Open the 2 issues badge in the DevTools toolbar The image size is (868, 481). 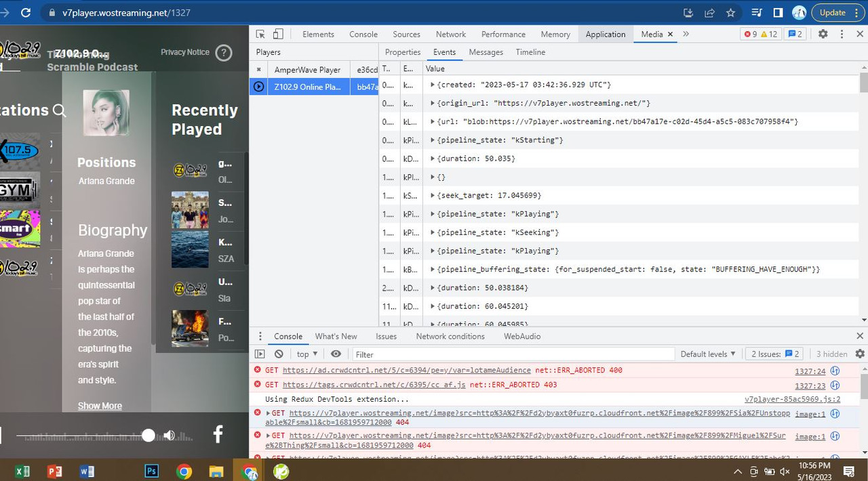pyautogui.click(x=795, y=34)
